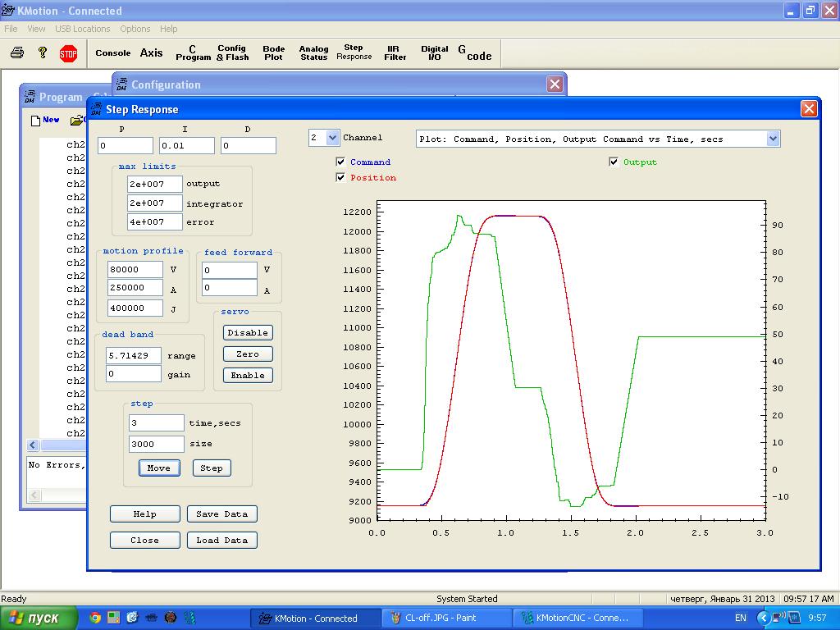Open the USB Locations menu
This screenshot has height=630, width=840.
82,29
